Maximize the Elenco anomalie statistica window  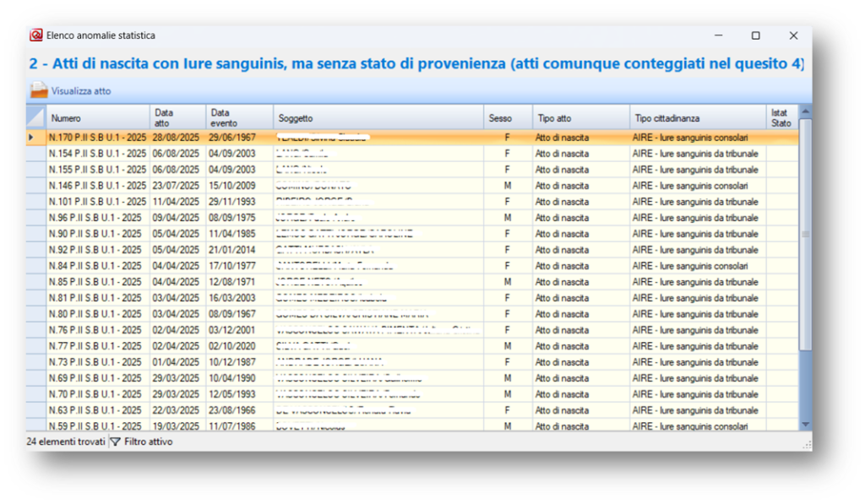click(755, 35)
